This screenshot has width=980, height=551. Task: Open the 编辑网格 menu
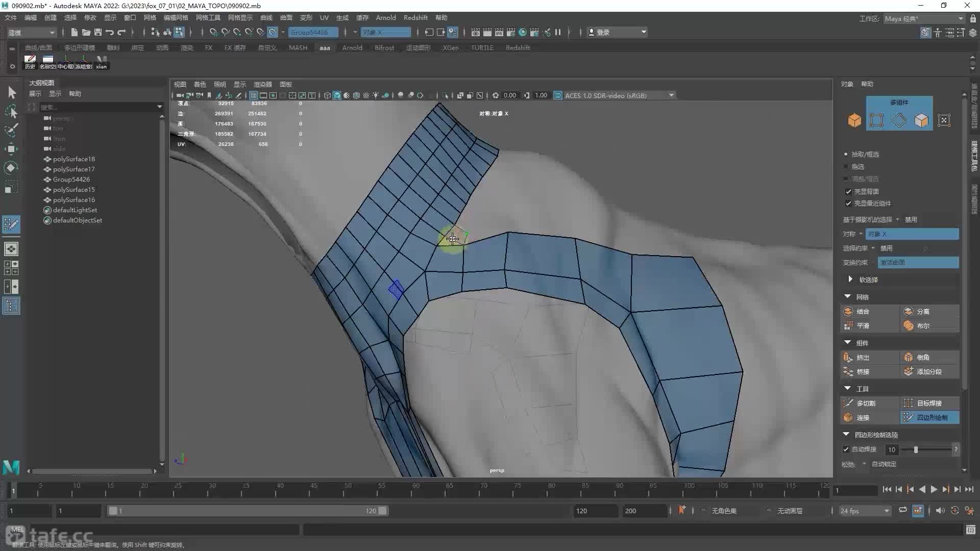(176, 18)
